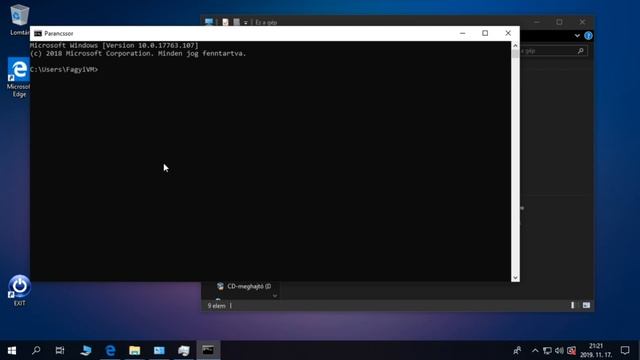Viewport: 640px width, 360px height.
Task: Select the CD-meghajtó drive in Explorer
Action: click(x=244, y=286)
